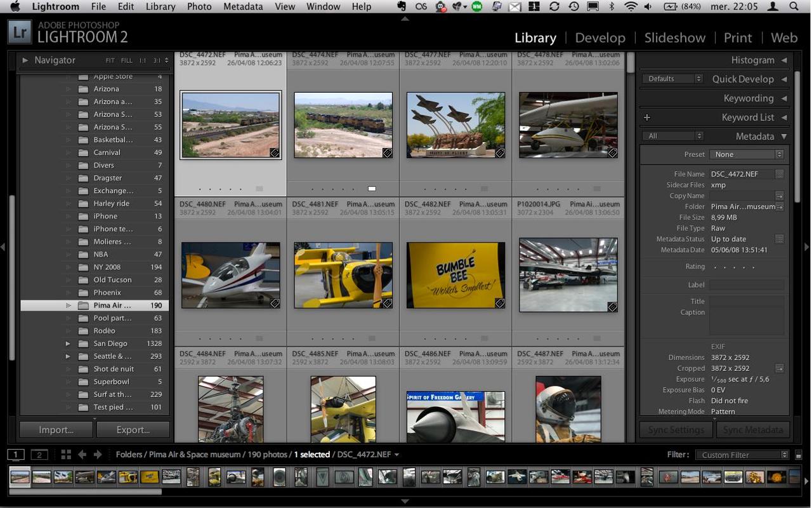Add a keyword with the Keyword List plus icon
The width and height of the screenshot is (812, 508).
click(647, 117)
